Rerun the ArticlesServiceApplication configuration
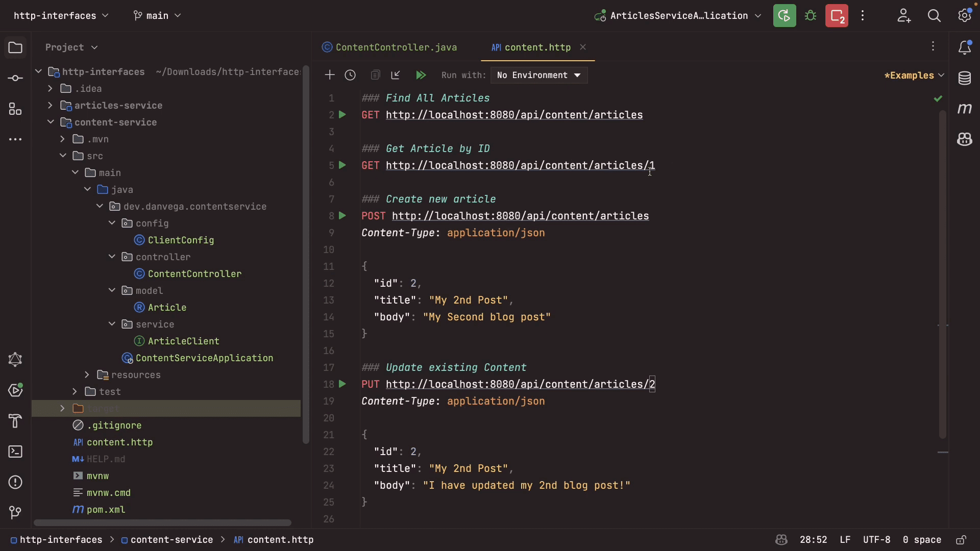 tap(784, 15)
